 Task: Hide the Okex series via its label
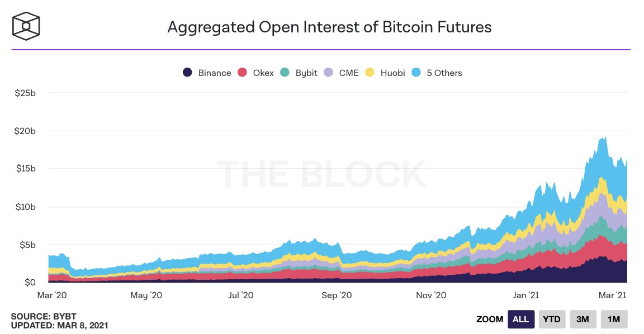[263, 73]
